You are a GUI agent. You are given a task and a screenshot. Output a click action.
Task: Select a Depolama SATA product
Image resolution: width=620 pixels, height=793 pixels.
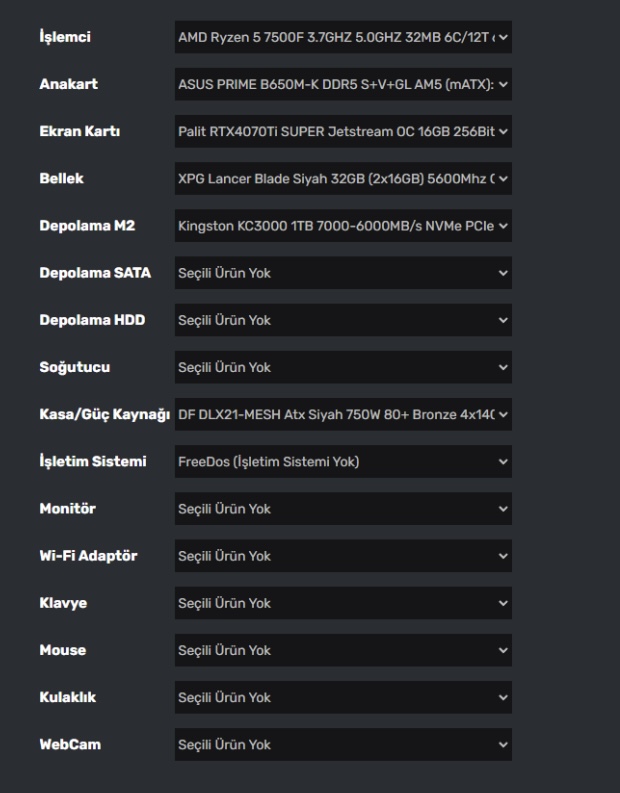pos(342,273)
